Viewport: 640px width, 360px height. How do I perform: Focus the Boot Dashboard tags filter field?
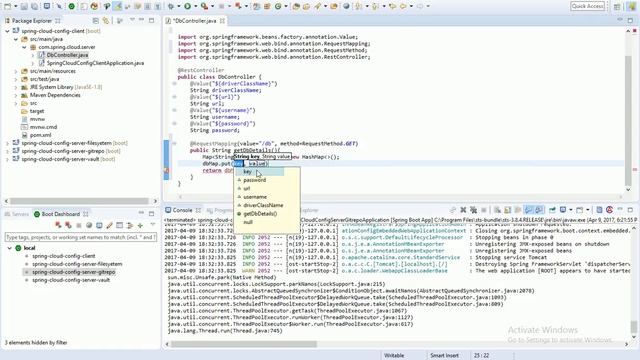(80, 237)
